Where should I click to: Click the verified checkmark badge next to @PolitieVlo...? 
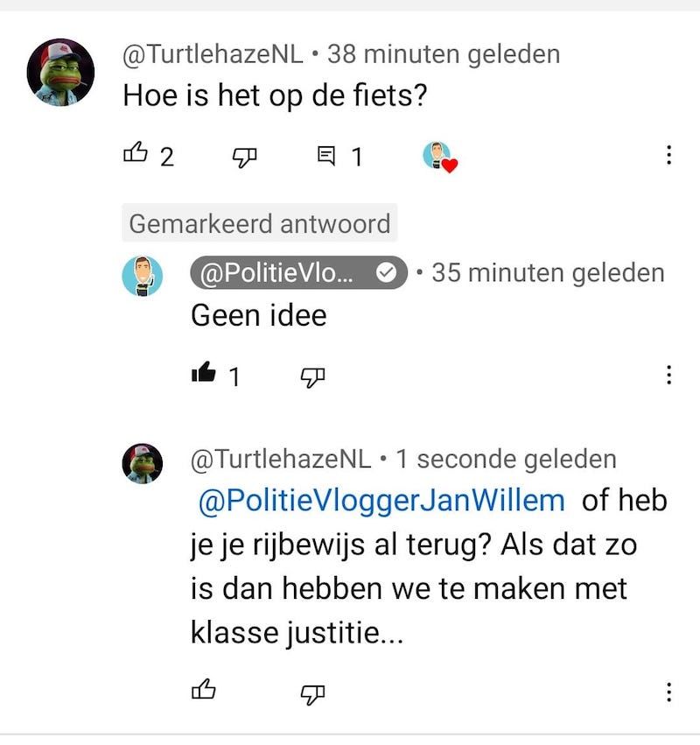click(x=387, y=272)
